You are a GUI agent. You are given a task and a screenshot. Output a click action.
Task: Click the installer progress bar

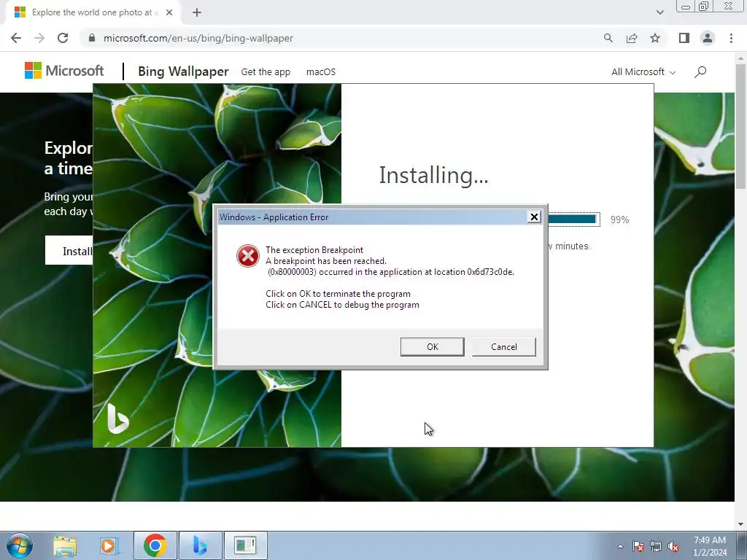(x=573, y=219)
